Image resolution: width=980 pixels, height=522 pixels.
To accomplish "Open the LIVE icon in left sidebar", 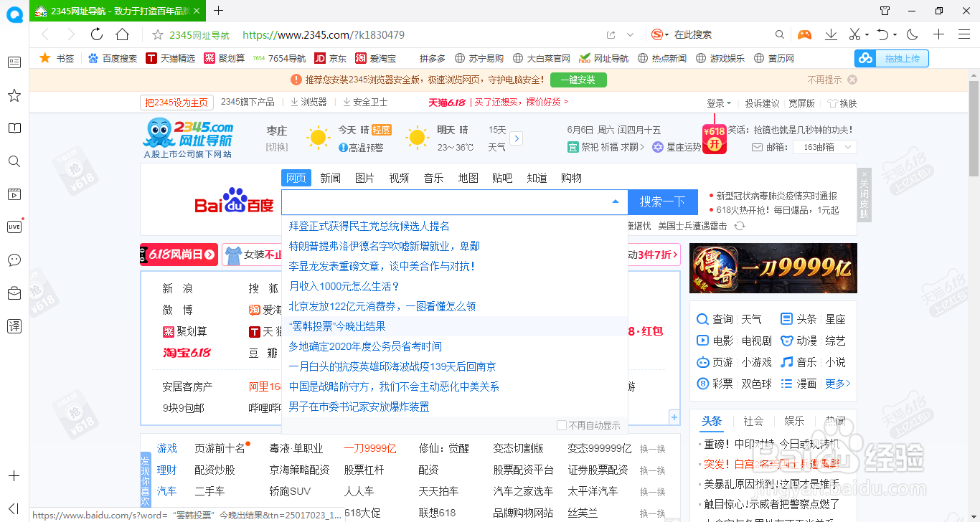I will (x=14, y=227).
